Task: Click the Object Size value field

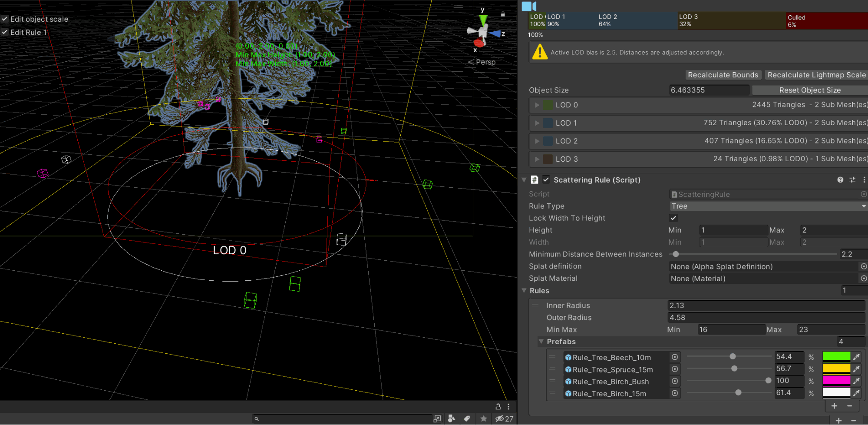Action: [x=709, y=90]
